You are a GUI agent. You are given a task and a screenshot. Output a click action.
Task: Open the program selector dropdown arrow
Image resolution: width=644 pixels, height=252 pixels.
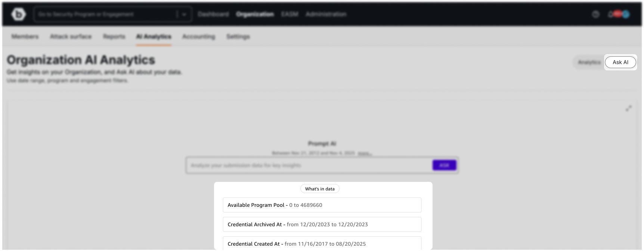click(185, 14)
